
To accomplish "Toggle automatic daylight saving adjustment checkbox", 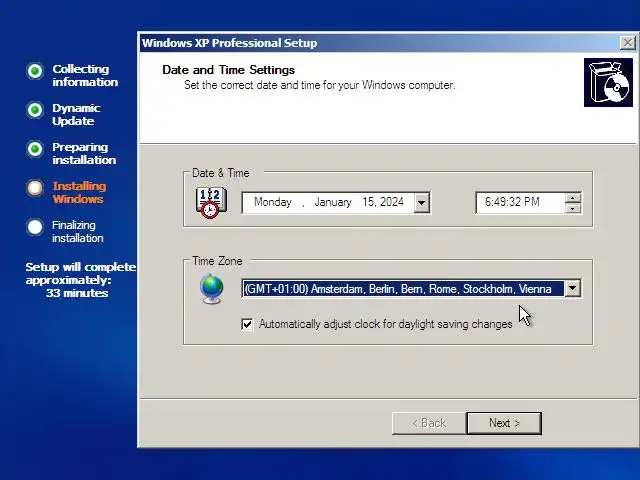I will click(247, 324).
